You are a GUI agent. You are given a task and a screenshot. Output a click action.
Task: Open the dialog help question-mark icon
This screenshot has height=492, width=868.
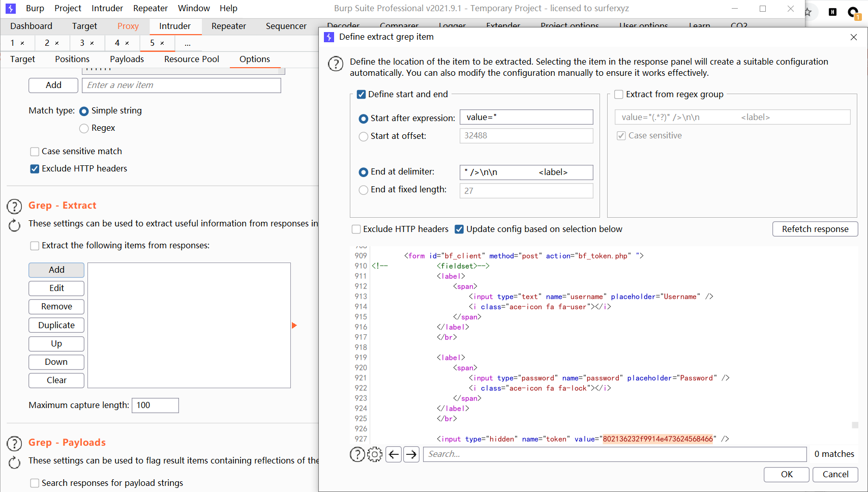[336, 64]
